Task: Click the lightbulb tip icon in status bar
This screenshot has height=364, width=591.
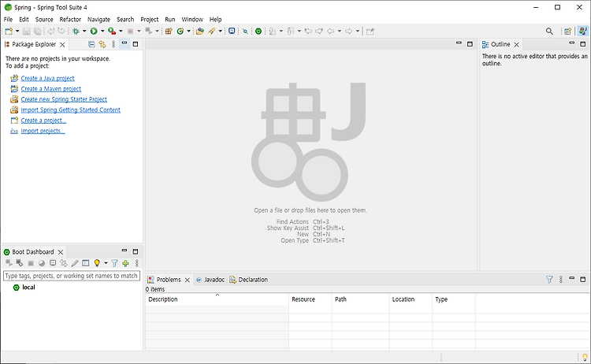Action: pyautogui.click(x=585, y=357)
